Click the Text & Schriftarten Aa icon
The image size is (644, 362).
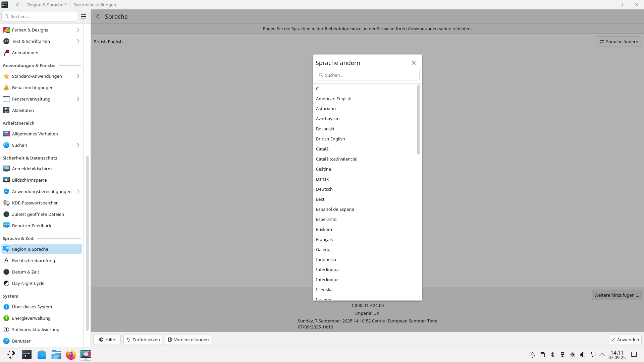(6, 41)
